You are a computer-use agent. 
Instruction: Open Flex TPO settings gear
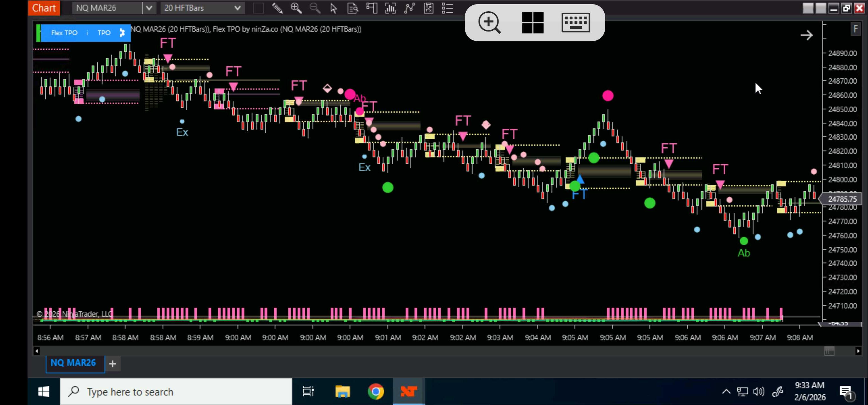pos(122,33)
